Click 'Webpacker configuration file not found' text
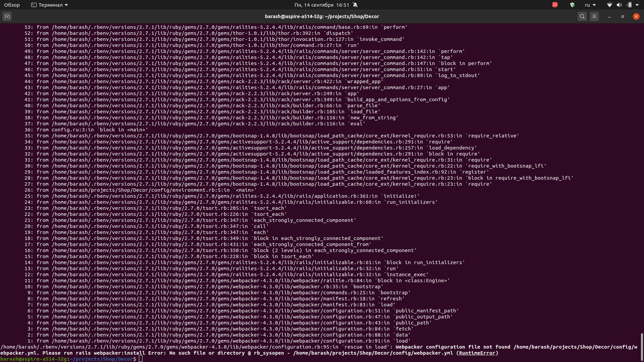Screen dimensions: 644x362 pos(453,347)
